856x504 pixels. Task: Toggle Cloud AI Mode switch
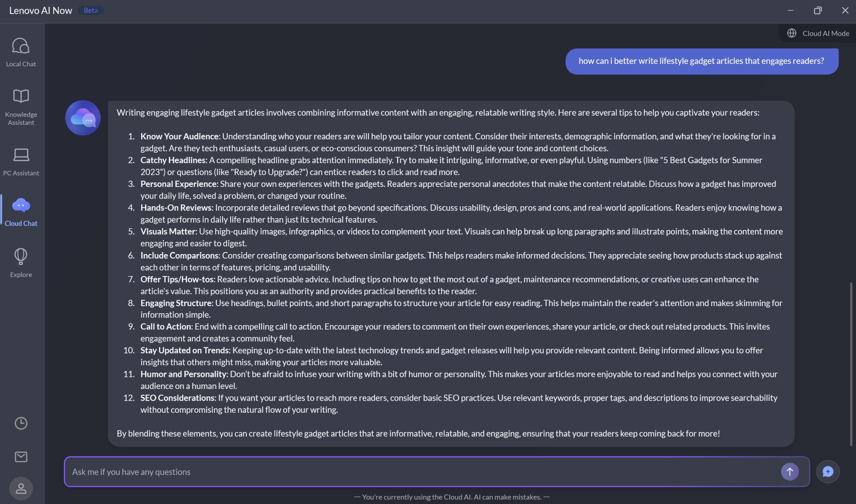[826, 33]
